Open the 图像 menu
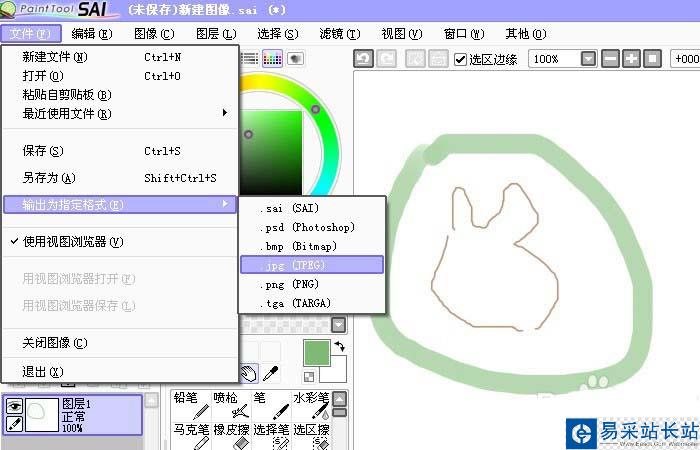Image resolution: width=700 pixels, height=450 pixels. pyautogui.click(x=154, y=34)
